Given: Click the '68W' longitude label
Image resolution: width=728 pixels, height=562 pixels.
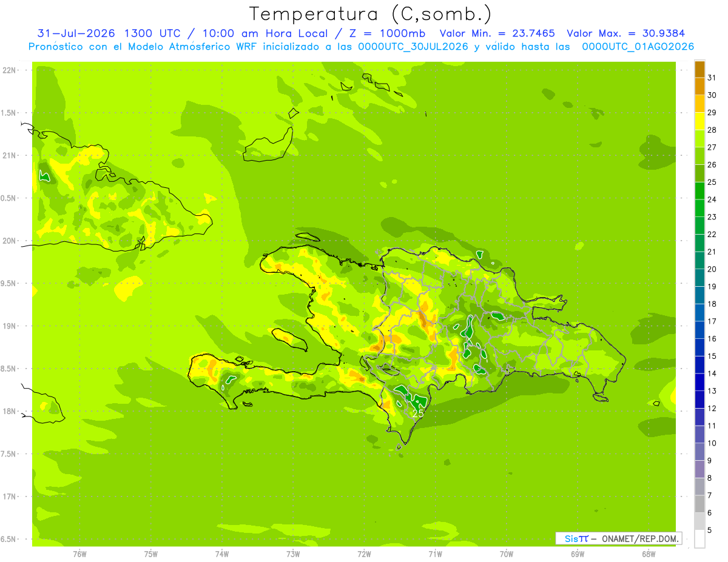Looking at the screenshot, I should pyautogui.click(x=649, y=554).
